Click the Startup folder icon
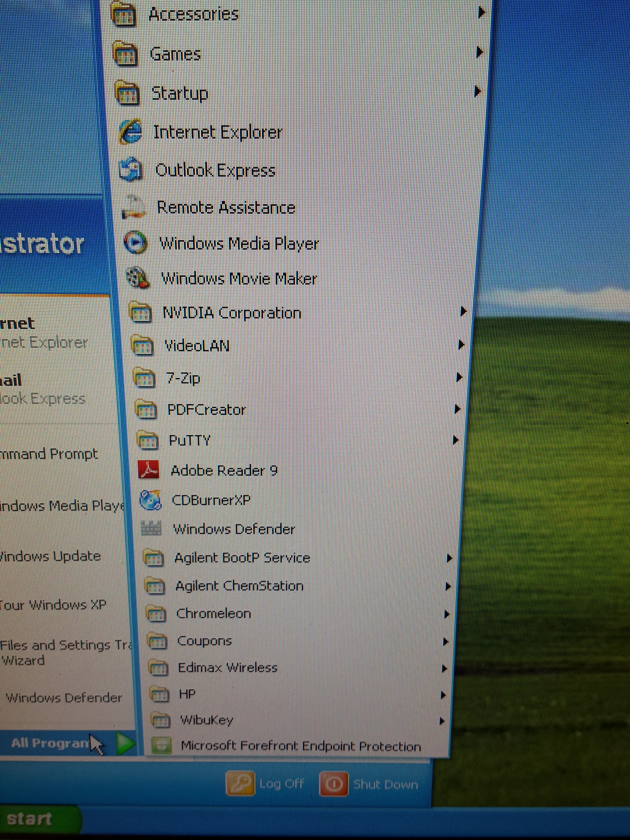 [128, 93]
